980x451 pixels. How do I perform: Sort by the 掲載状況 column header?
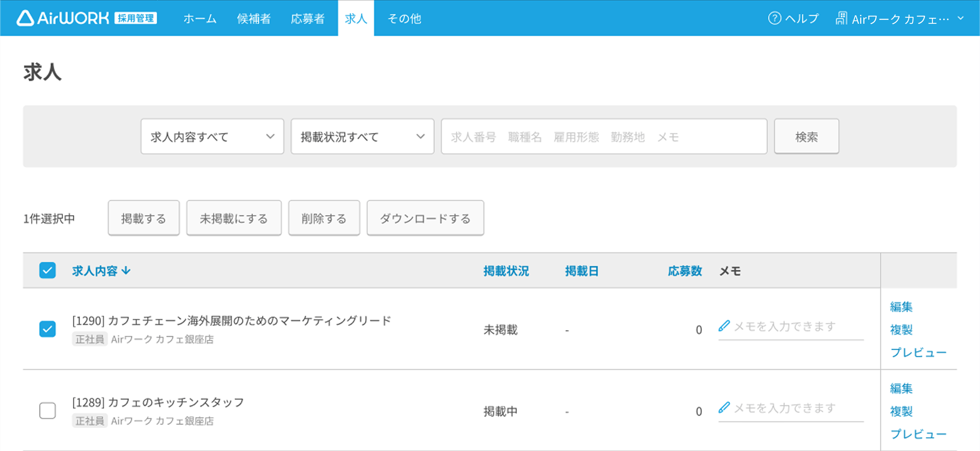point(506,271)
